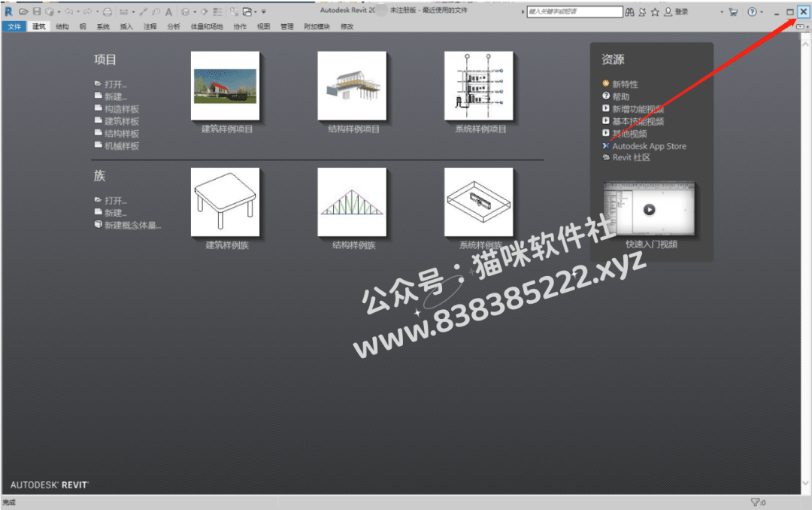Click the search keyword input box
This screenshot has width=812, height=510.
click(575, 11)
